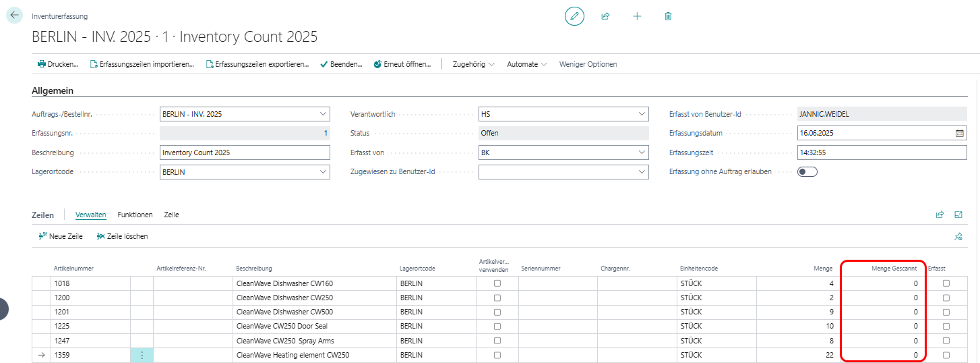The width and height of the screenshot is (980, 363).
Task: Switch to the Funktionen tab
Action: [135, 215]
